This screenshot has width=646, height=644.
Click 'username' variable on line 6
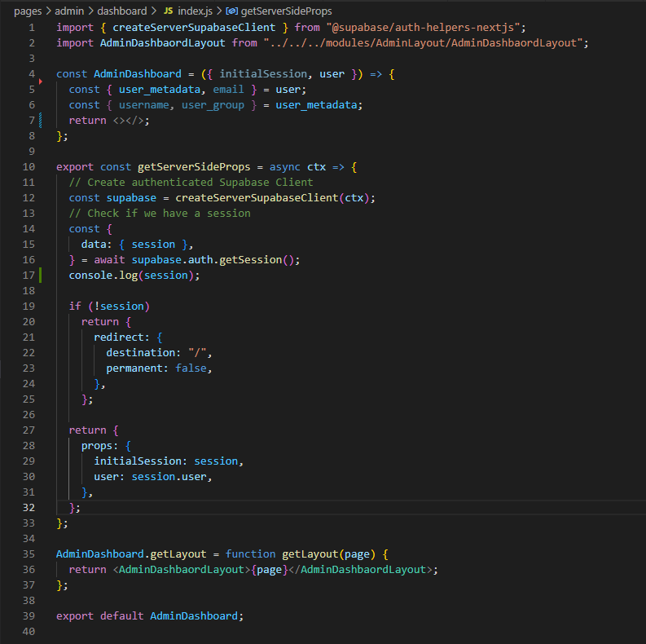click(x=144, y=105)
